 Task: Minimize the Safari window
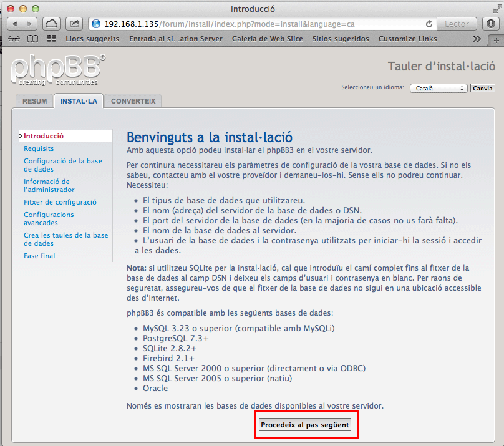tap(23, 9)
